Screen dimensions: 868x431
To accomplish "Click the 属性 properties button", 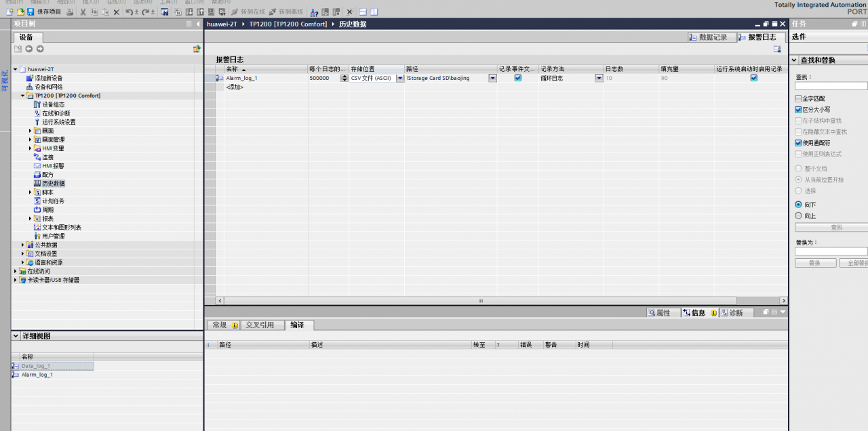I will pyautogui.click(x=659, y=312).
